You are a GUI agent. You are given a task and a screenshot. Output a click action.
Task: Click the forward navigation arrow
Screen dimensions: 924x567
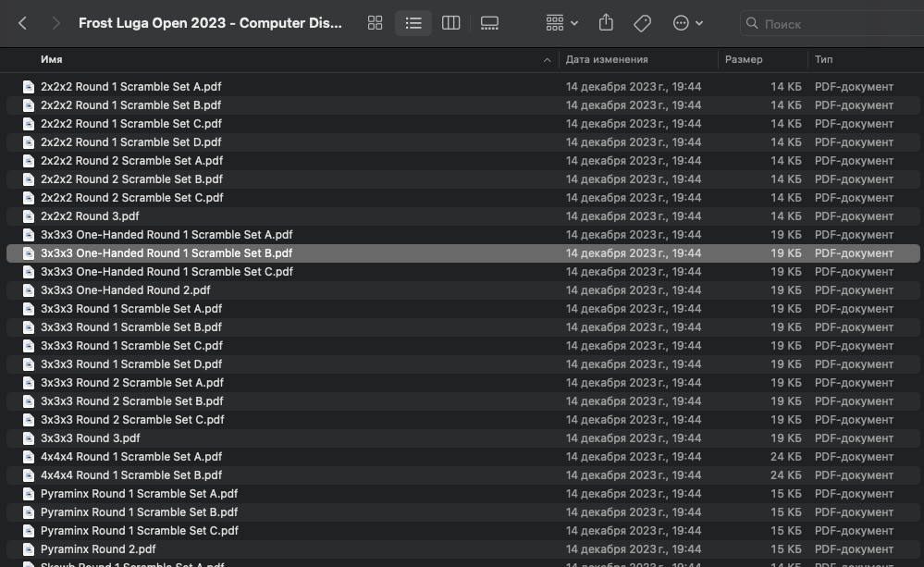pyautogui.click(x=56, y=23)
